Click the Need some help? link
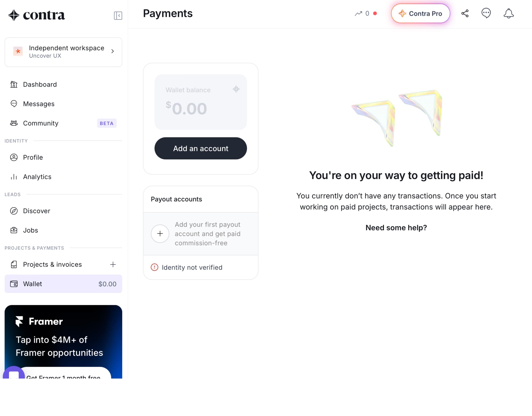The image size is (532, 416). [396, 227]
